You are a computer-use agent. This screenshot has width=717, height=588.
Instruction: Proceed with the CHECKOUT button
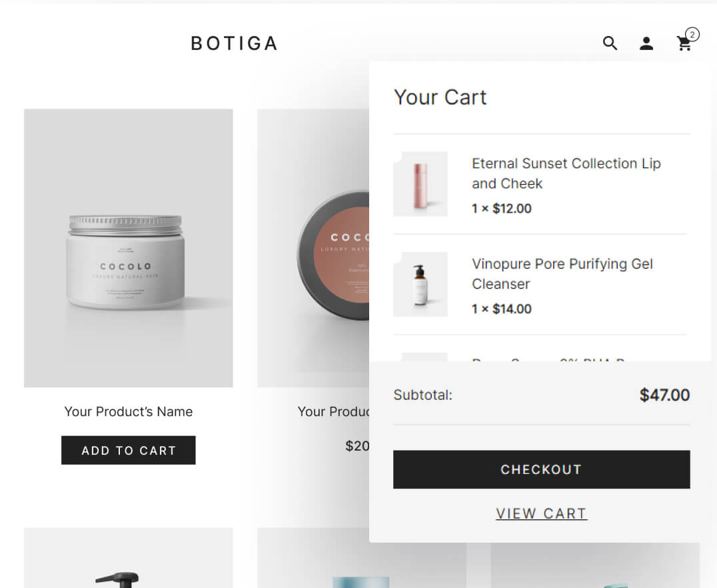click(x=541, y=469)
